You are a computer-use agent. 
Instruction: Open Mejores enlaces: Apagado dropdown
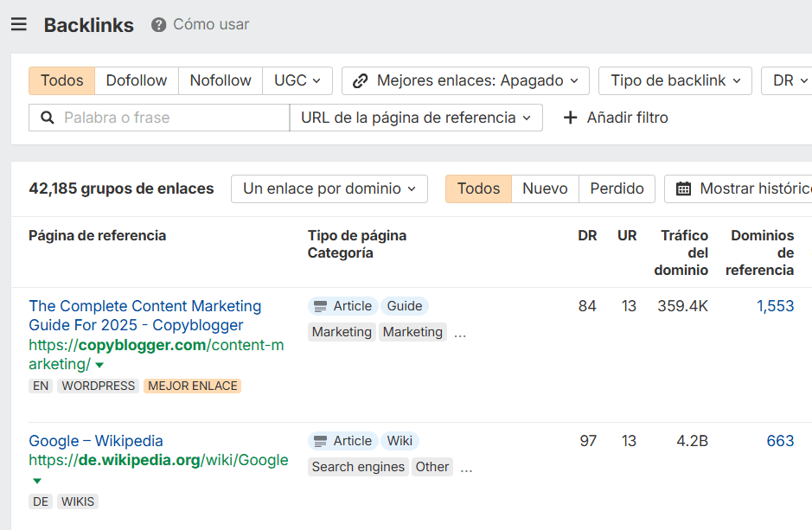(465, 80)
